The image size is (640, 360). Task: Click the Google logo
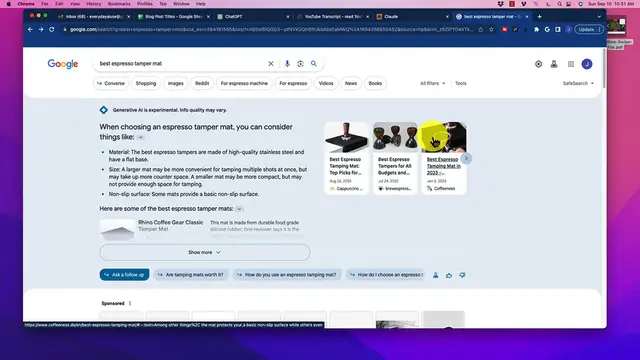tap(63, 64)
